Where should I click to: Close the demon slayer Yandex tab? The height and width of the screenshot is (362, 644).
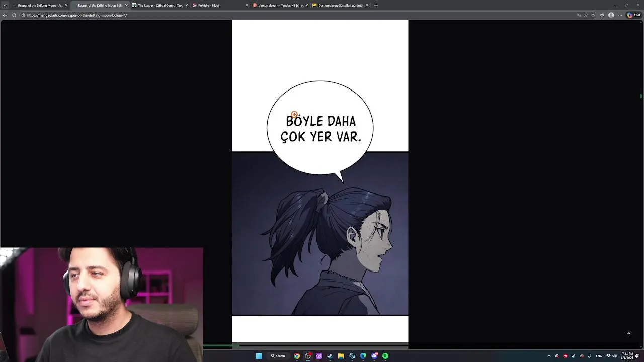pos(307,5)
